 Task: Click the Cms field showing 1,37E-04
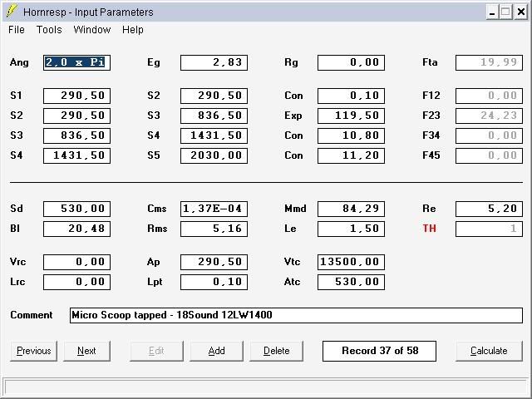click(214, 209)
